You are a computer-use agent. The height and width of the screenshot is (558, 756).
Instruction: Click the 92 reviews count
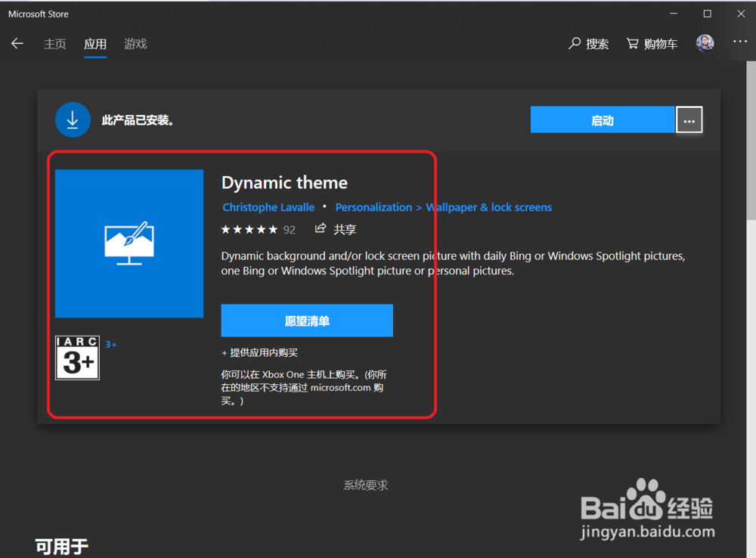point(289,228)
